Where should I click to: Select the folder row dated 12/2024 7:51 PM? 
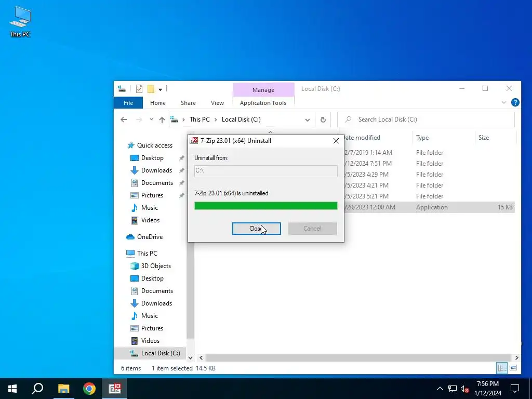pos(429,164)
